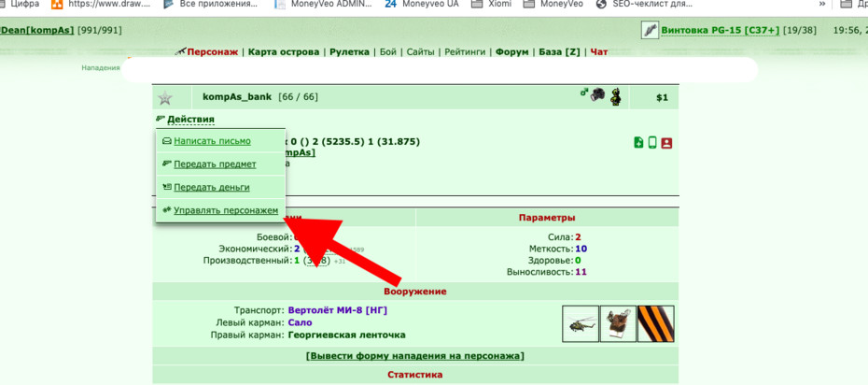Viewport: 868px width, 385px height.
Task: Click the soldier figure icon
Action: pos(615,96)
